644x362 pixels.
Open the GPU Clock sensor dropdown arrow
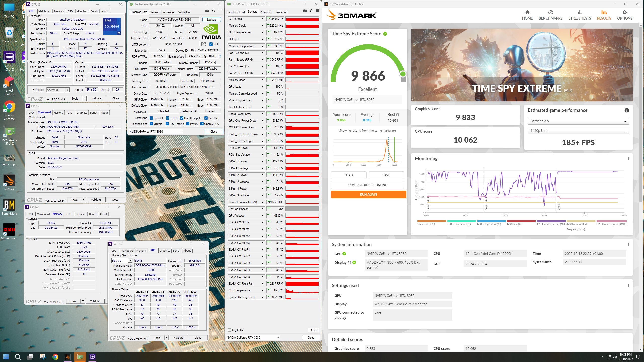click(262, 19)
